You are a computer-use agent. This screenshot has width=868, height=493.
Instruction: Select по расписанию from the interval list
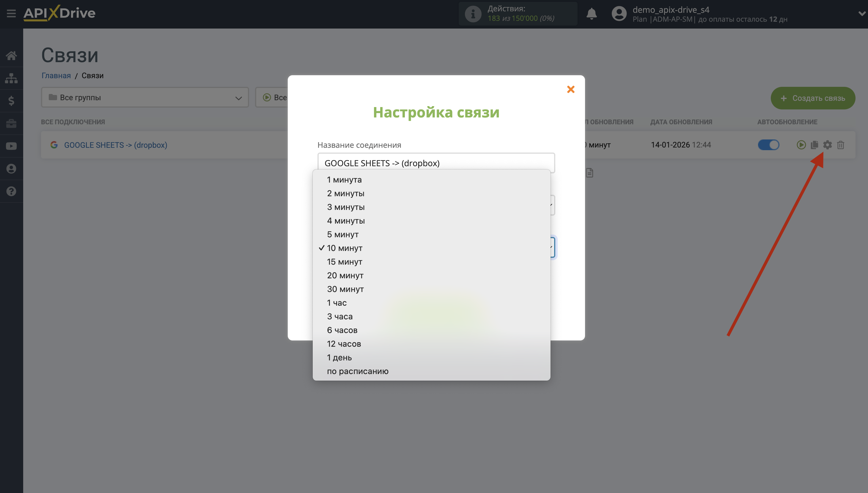pyautogui.click(x=357, y=371)
